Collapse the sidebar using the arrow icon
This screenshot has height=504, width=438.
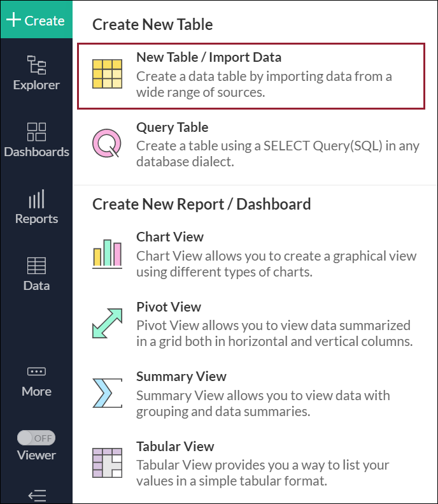36,495
